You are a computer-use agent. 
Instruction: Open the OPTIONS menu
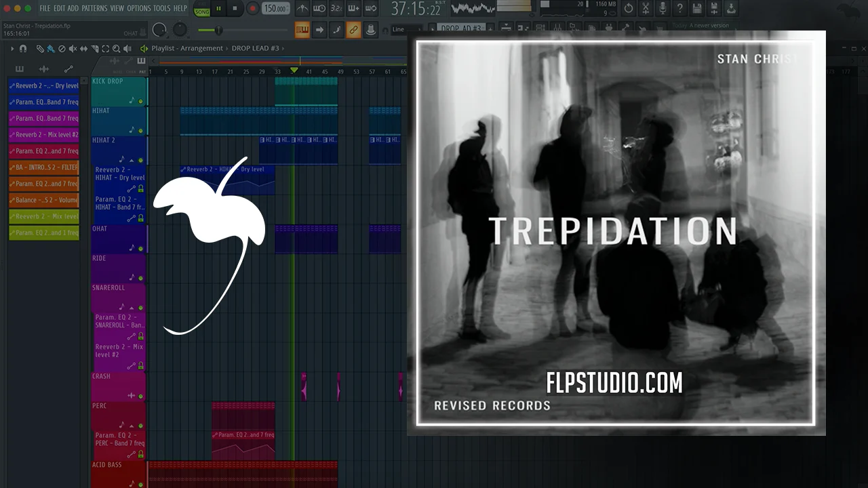pos(139,8)
